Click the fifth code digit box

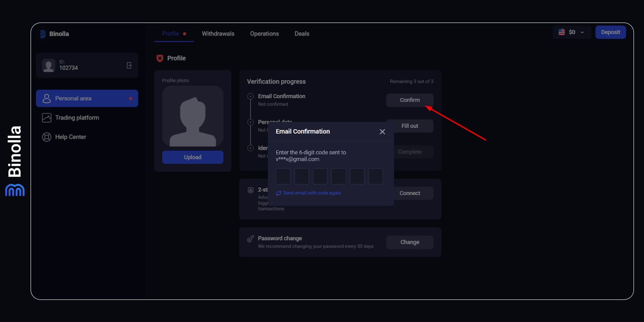357,176
